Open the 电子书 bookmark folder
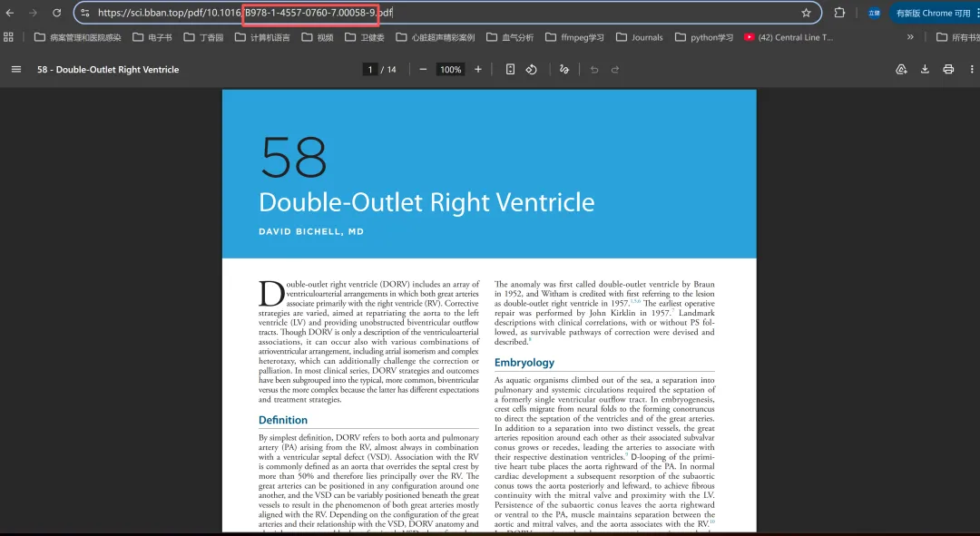 152,37
